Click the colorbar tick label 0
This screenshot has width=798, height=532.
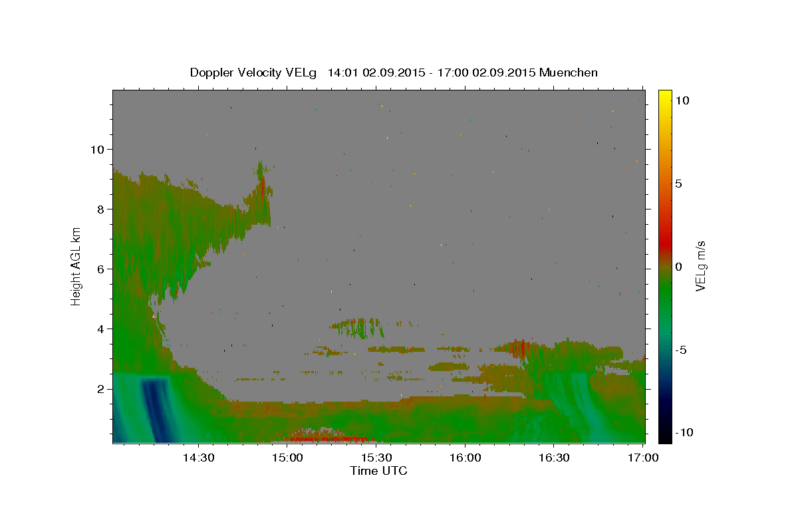678,267
